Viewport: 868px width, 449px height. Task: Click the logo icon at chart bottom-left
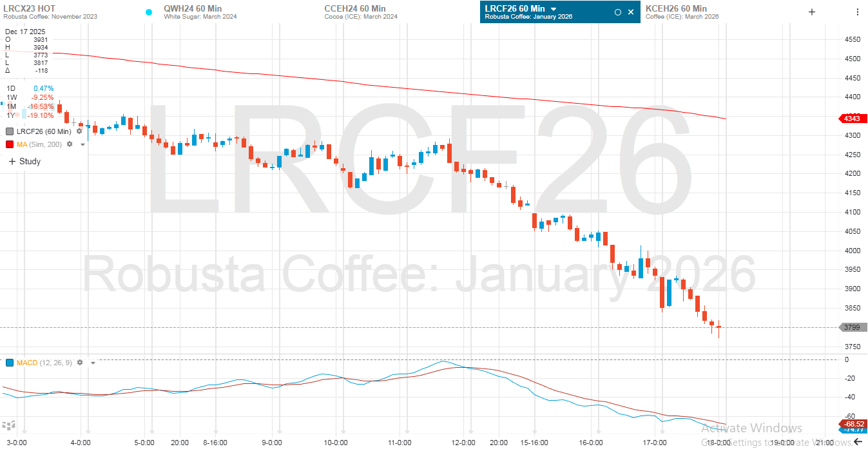pyautogui.click(x=8, y=426)
